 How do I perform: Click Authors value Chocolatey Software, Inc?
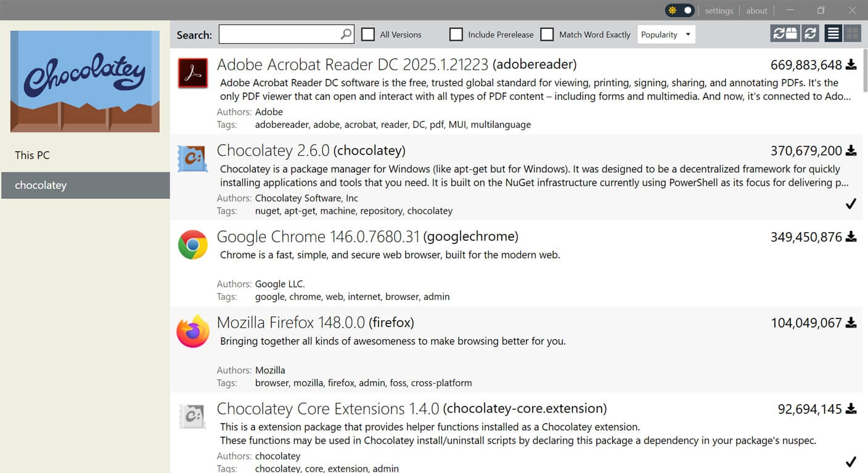click(306, 198)
